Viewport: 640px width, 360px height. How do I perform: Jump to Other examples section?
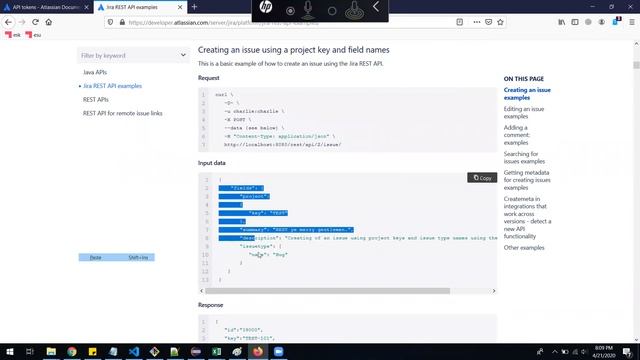pyautogui.click(x=524, y=248)
